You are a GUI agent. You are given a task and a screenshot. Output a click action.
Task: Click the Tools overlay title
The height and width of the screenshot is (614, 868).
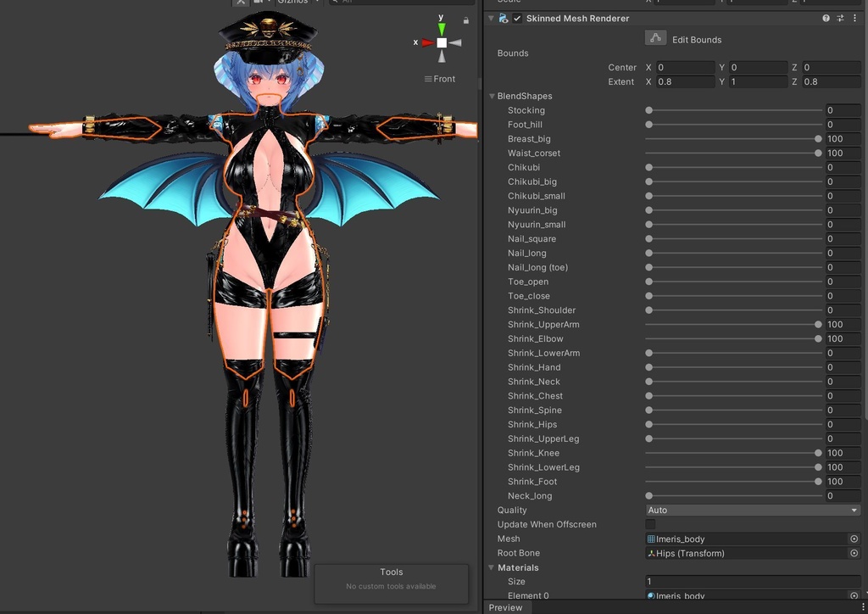pyautogui.click(x=391, y=572)
